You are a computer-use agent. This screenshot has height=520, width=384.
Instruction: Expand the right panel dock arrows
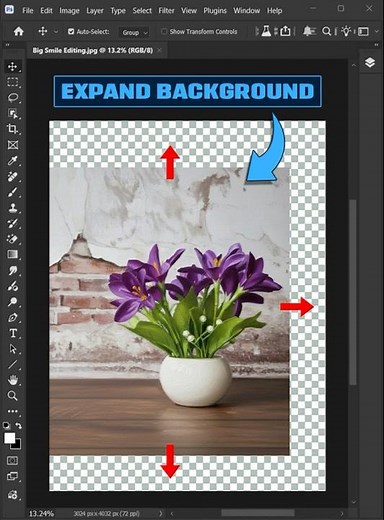pos(377,45)
